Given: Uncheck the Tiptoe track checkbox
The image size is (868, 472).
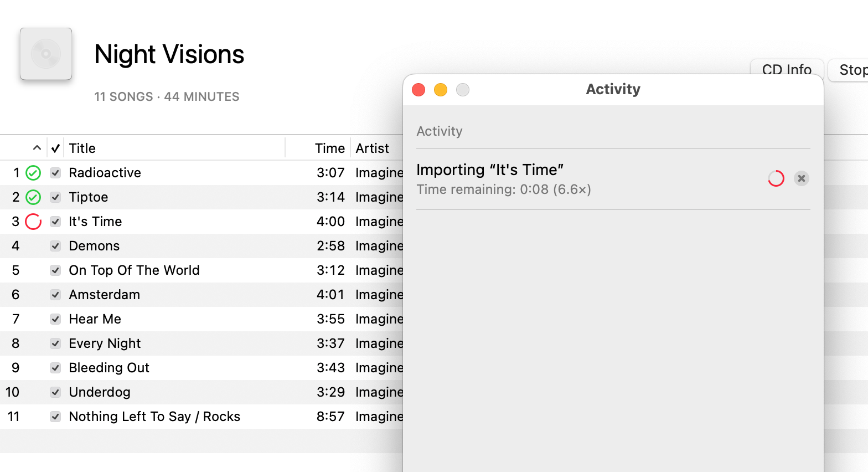Looking at the screenshot, I should [x=55, y=197].
